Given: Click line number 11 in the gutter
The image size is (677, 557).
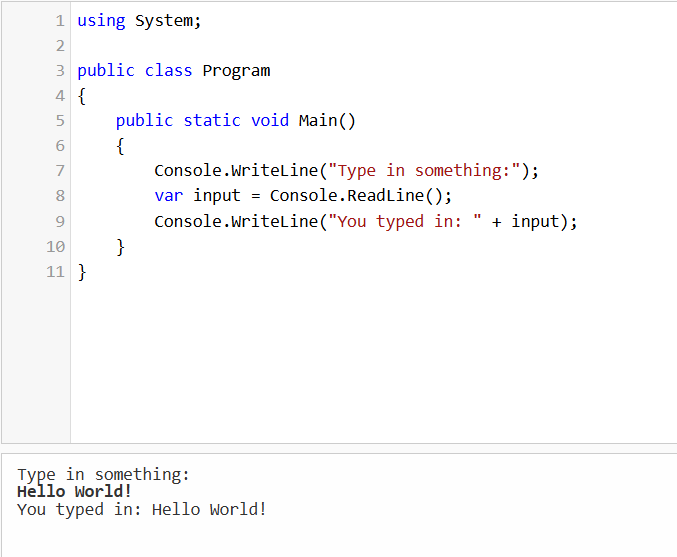Looking at the screenshot, I should (56, 271).
